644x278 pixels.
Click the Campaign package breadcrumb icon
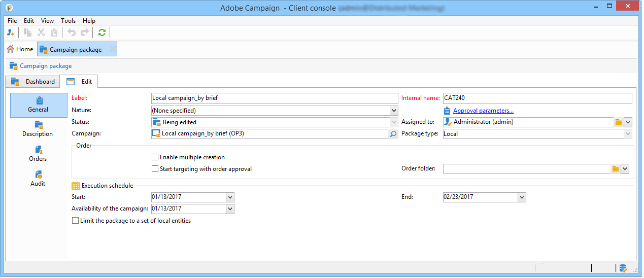[14, 66]
